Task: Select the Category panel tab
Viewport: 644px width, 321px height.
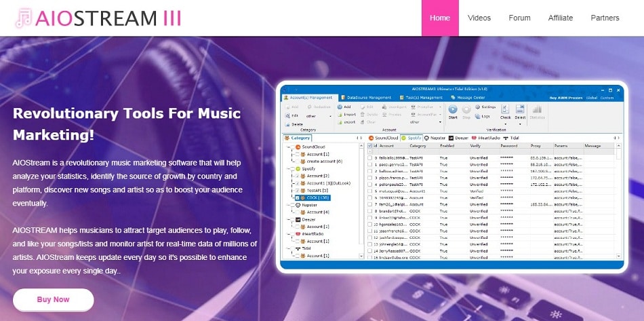Action: (x=298, y=138)
